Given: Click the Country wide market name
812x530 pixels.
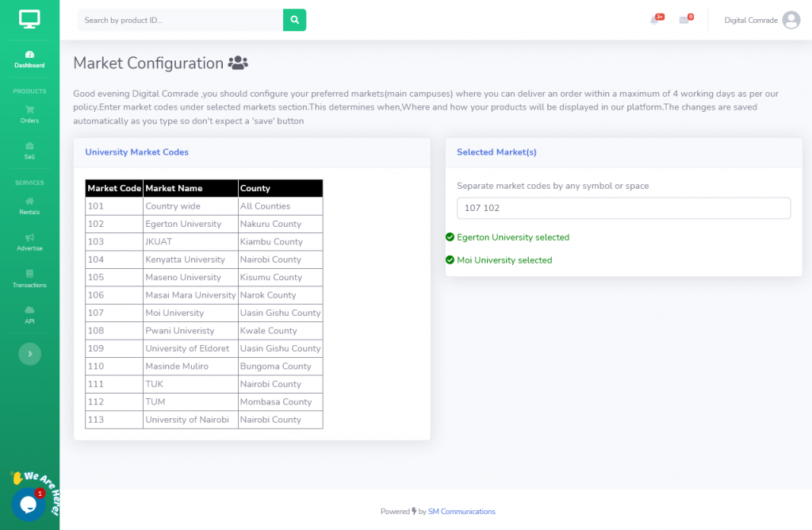Looking at the screenshot, I should pos(190,206).
